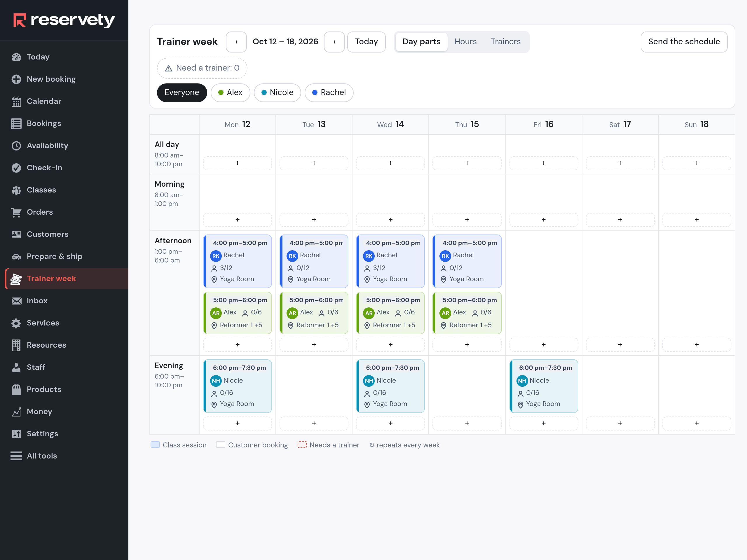
Task: Open the Classes group icon
Action: point(16,190)
